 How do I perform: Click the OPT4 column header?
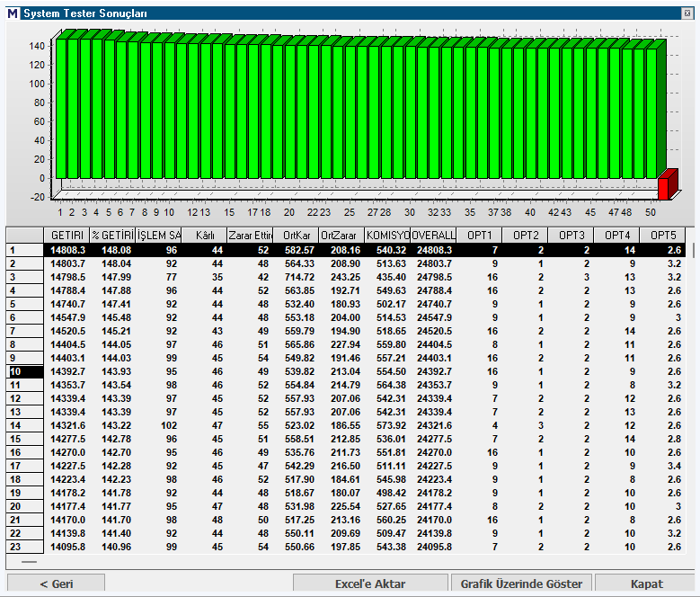click(x=616, y=236)
